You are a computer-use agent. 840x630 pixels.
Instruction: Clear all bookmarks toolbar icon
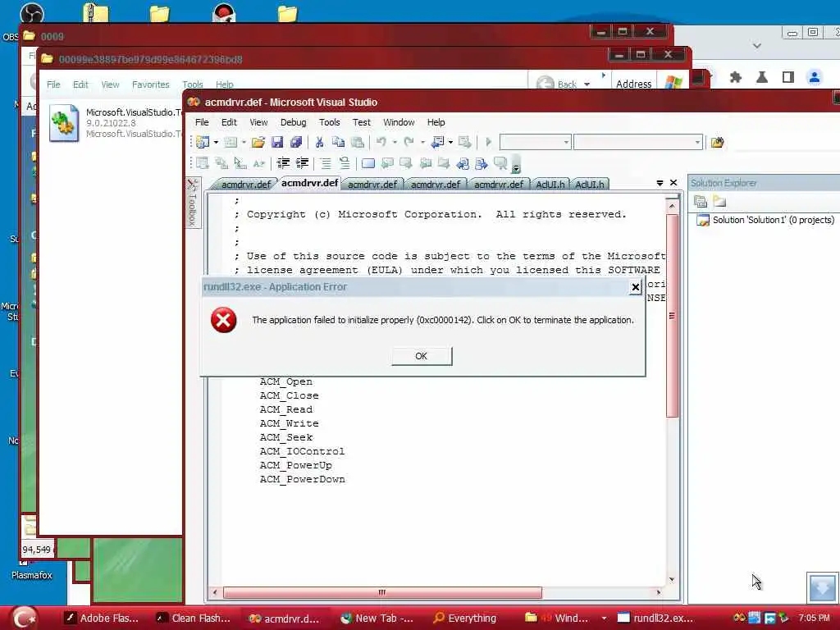pos(500,163)
